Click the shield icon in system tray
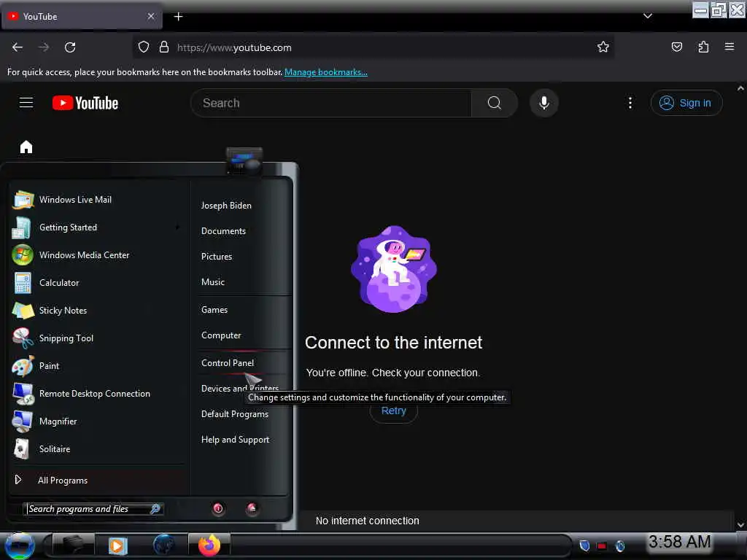Image resolution: width=747 pixels, height=560 pixels. pyautogui.click(x=584, y=545)
